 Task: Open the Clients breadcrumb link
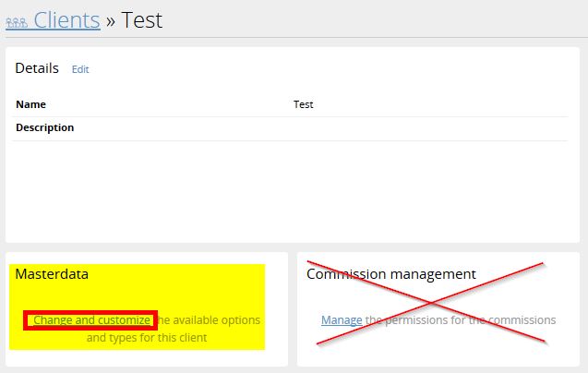pos(66,19)
